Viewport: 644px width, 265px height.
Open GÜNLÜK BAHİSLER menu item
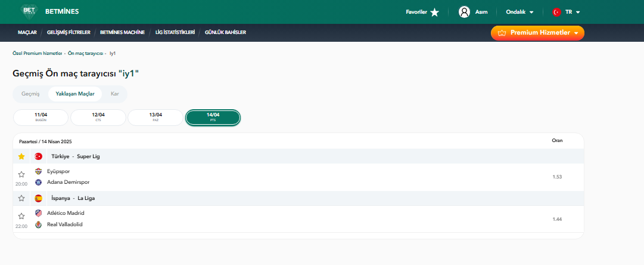225,32
